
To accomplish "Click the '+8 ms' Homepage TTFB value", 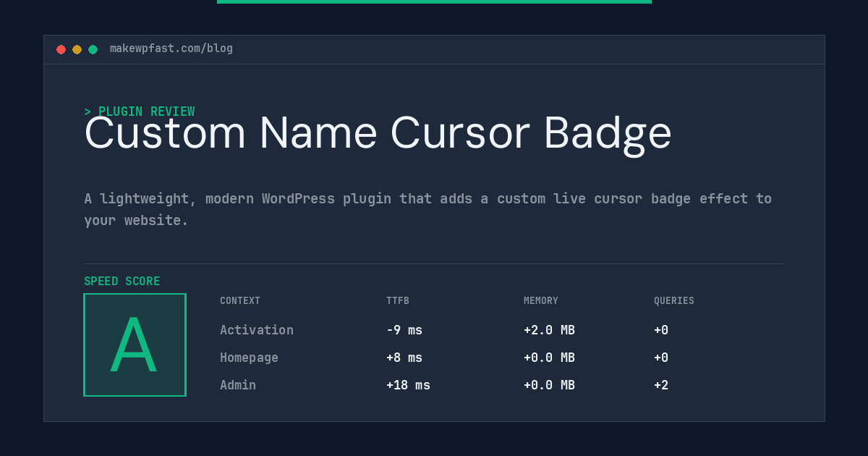I will pyautogui.click(x=404, y=358).
